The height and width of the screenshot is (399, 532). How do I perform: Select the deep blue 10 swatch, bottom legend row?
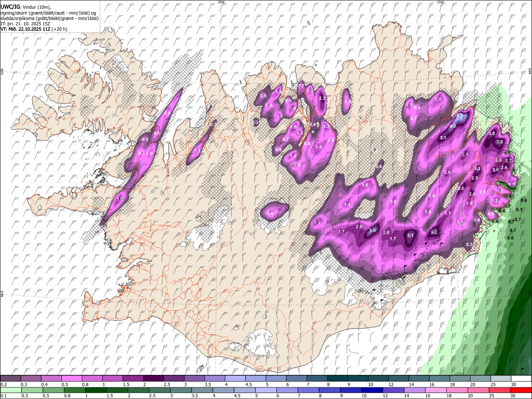pyautogui.click(x=372, y=390)
